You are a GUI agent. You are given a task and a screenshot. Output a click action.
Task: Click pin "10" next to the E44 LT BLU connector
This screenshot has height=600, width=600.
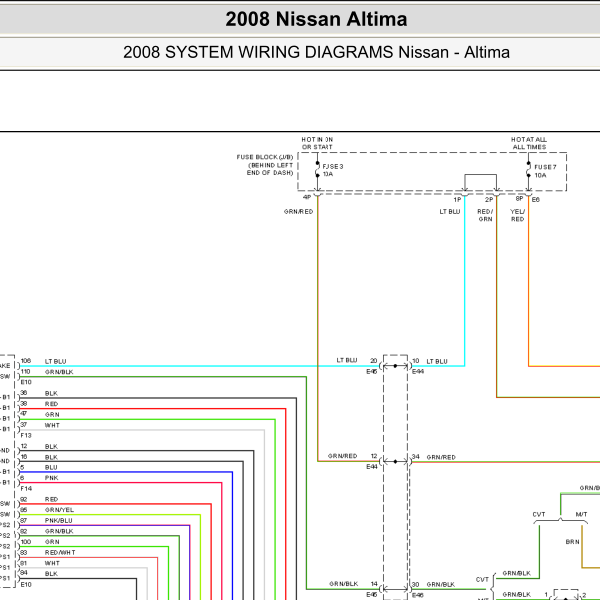(x=416, y=361)
